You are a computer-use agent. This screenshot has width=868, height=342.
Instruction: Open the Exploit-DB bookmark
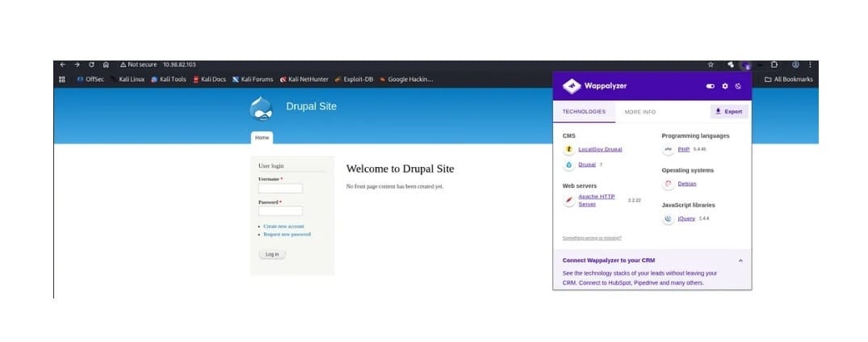click(x=354, y=79)
